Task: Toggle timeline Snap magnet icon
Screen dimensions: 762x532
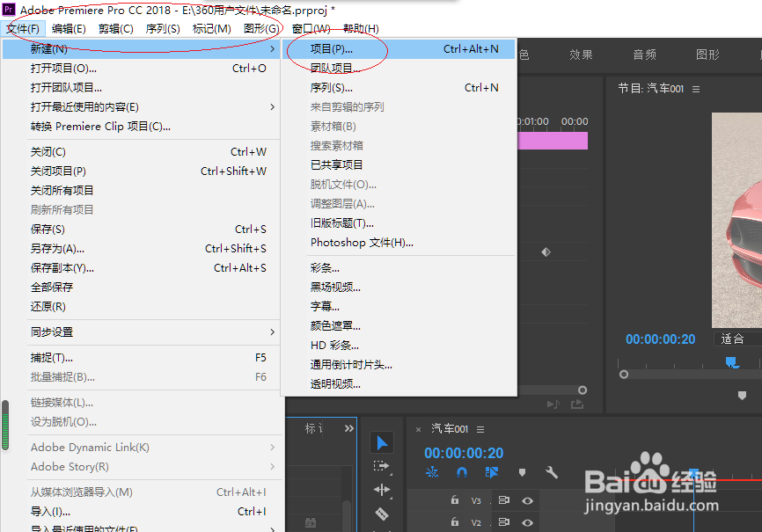Action: (462, 472)
